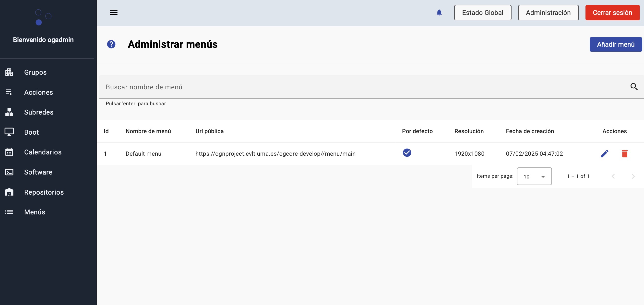Go to next page chevron
Screen dimensions: 644x305
633,176
